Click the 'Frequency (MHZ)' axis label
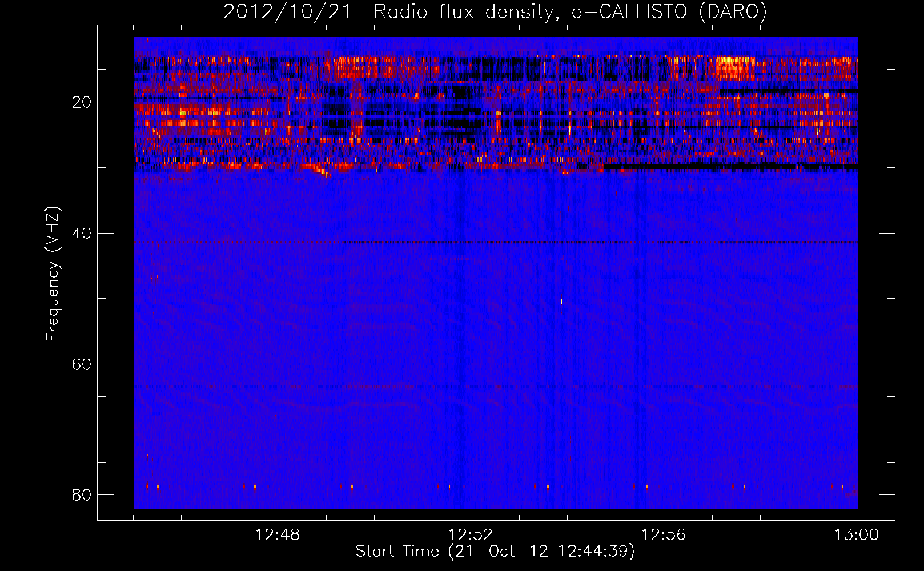The image size is (924, 571). tap(52, 274)
